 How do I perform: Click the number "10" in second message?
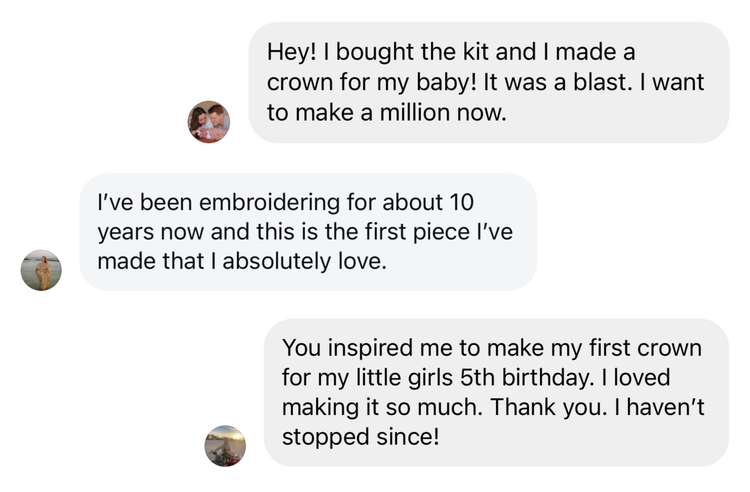[x=459, y=202]
